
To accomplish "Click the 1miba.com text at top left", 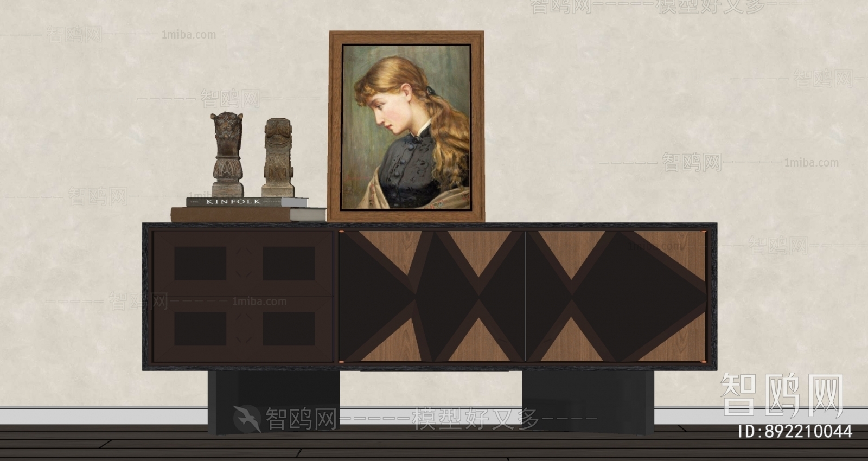I will pyautogui.click(x=188, y=35).
